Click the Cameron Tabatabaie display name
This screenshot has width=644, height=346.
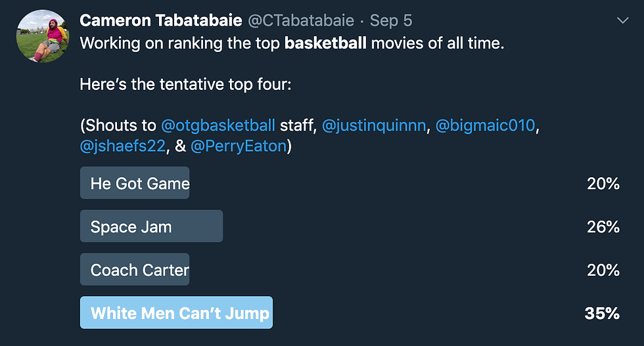[160, 20]
